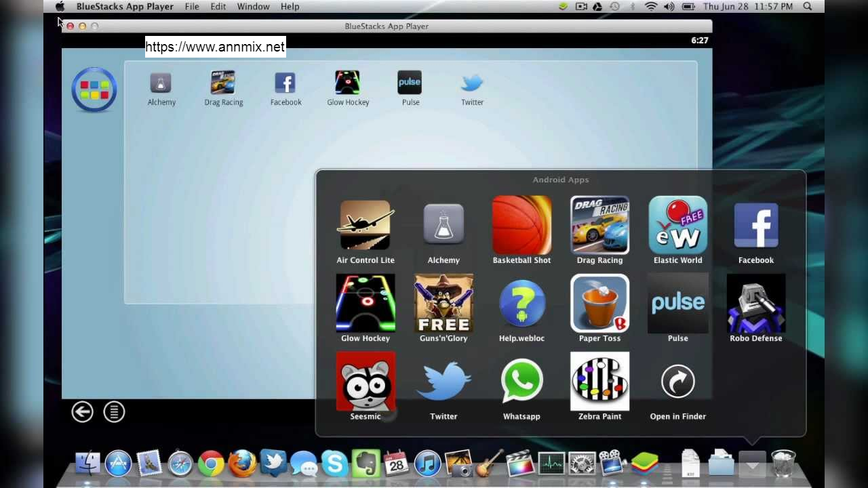The image size is (868, 488).
Task: Click the Time Machine menu bar icon
Action: [614, 6]
